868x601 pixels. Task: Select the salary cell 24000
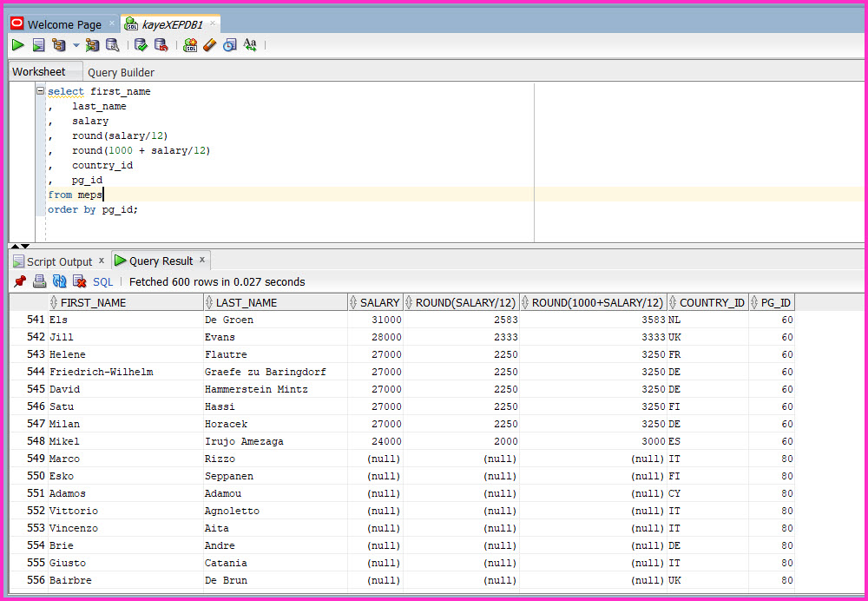(376, 441)
